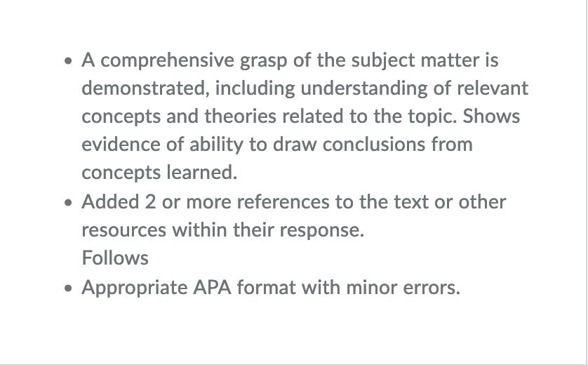The height and width of the screenshot is (365, 588).
Task: Click the word 'demonstrated,' in the rubric text
Action: [x=145, y=88]
